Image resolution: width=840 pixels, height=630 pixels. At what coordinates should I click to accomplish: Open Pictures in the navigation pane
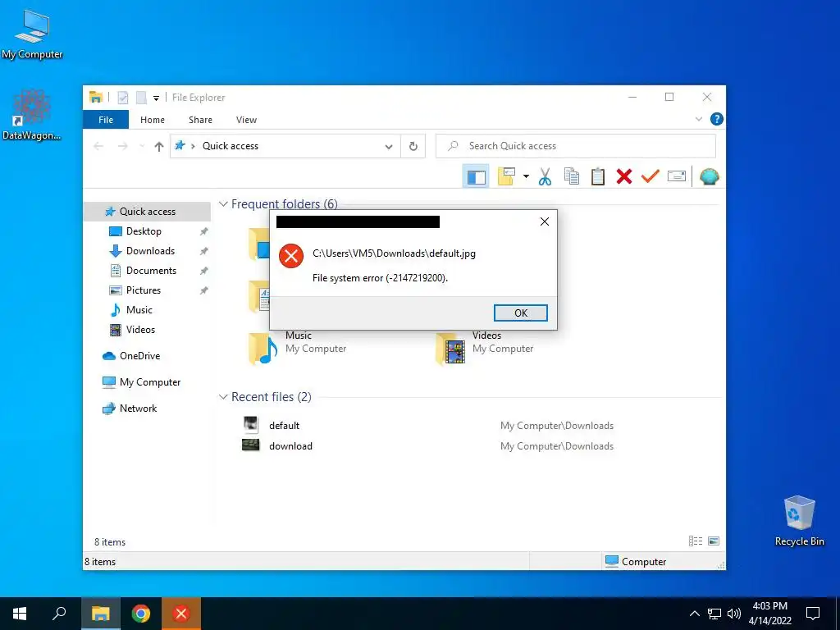[143, 290]
